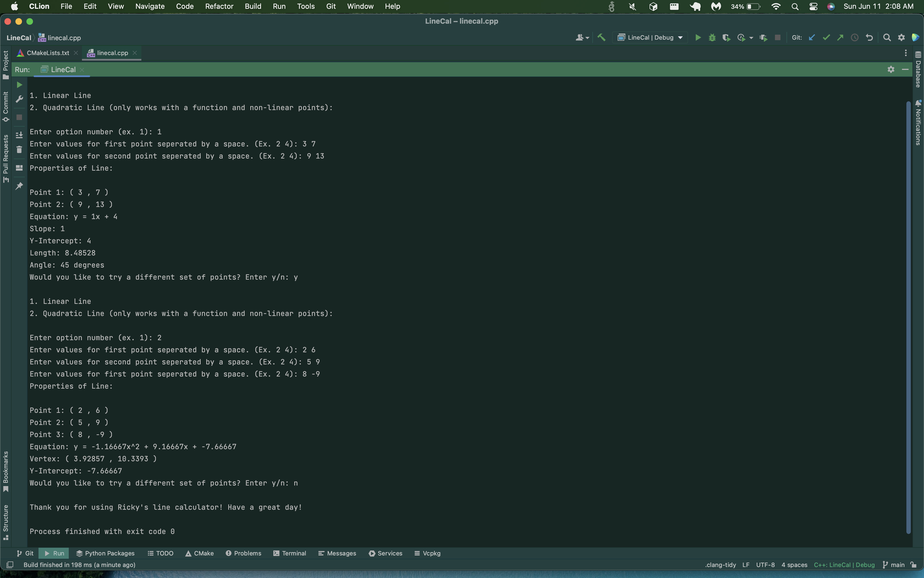This screenshot has height=578, width=924.
Task: Open the TODO tool tab
Action: (160, 553)
